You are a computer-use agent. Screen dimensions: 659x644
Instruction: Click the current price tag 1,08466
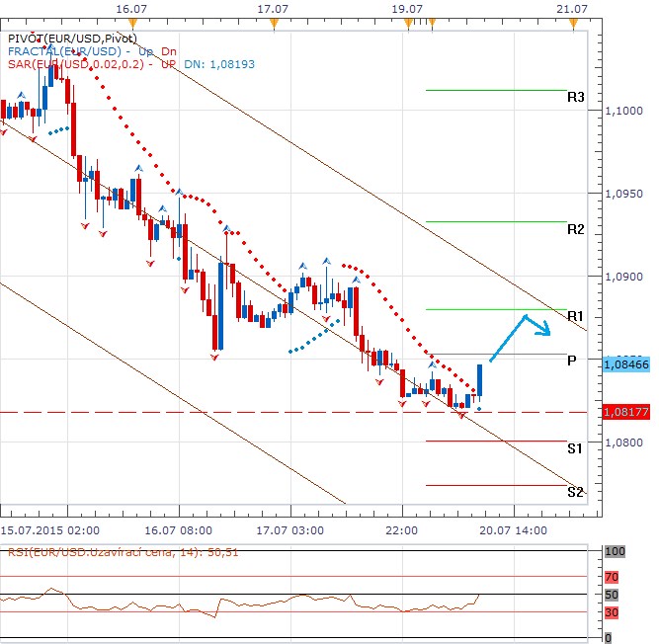click(624, 364)
